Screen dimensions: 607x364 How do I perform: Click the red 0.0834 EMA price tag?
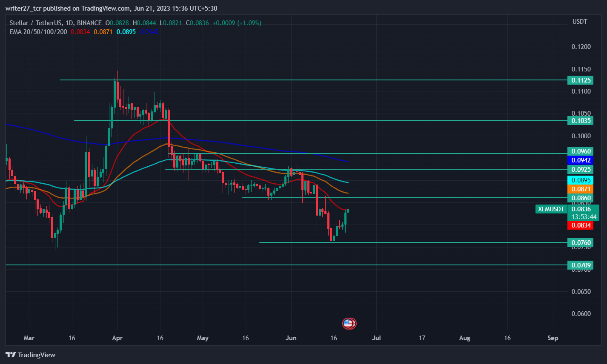click(581, 225)
